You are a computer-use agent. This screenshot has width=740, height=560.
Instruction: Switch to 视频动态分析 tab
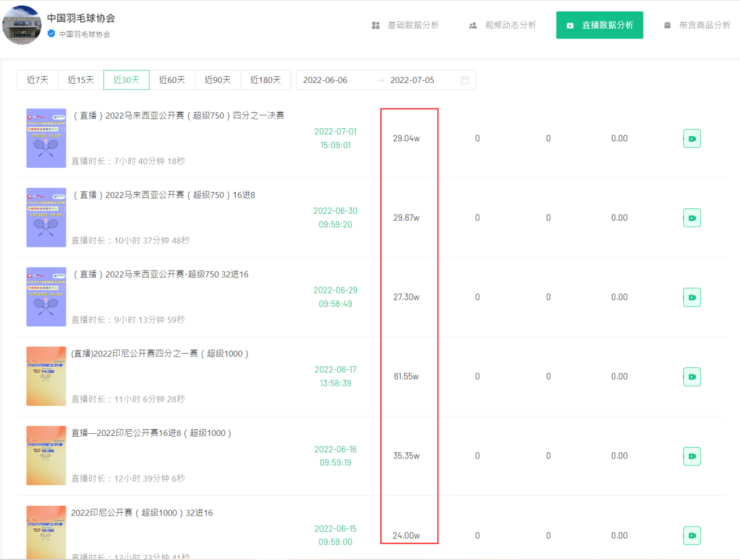[502, 25]
